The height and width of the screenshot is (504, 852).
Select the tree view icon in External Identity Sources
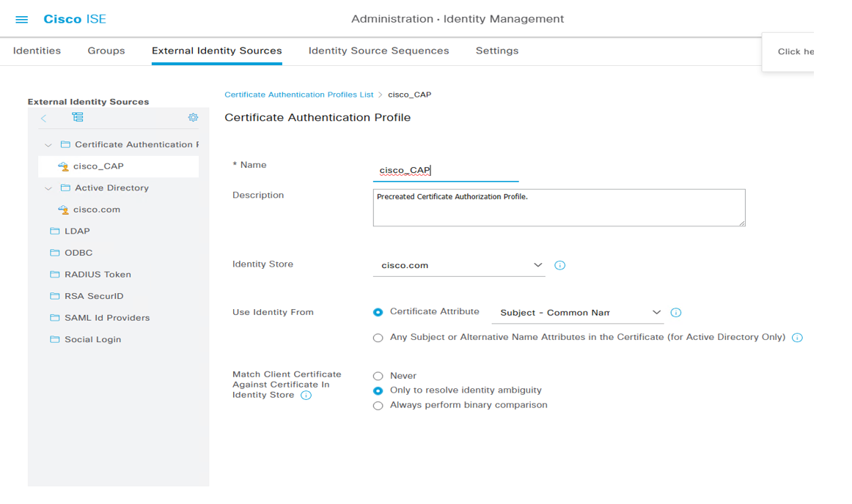coord(77,117)
